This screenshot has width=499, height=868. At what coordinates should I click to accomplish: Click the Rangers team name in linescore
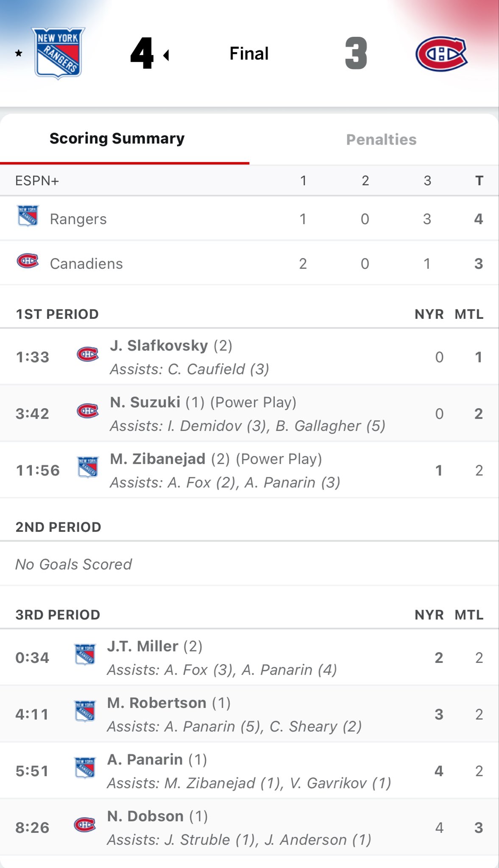pos(78,219)
